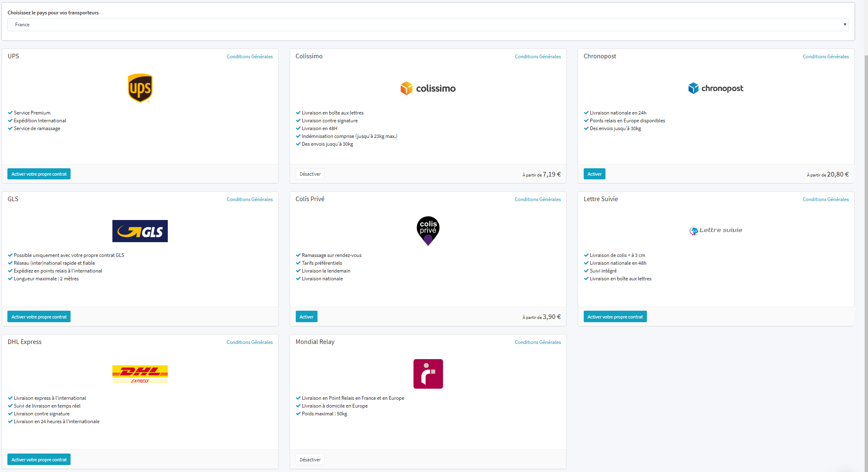Click the GLS card title

coord(13,199)
